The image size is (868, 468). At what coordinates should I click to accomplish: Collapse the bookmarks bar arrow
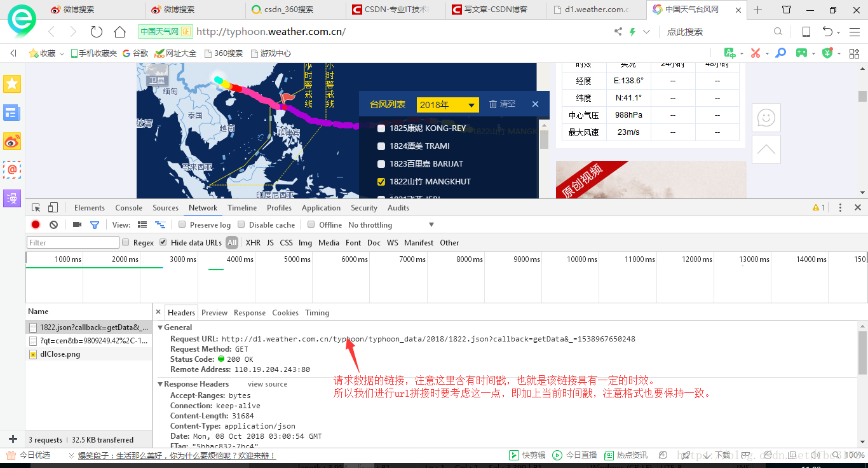pyautogui.click(x=13, y=53)
